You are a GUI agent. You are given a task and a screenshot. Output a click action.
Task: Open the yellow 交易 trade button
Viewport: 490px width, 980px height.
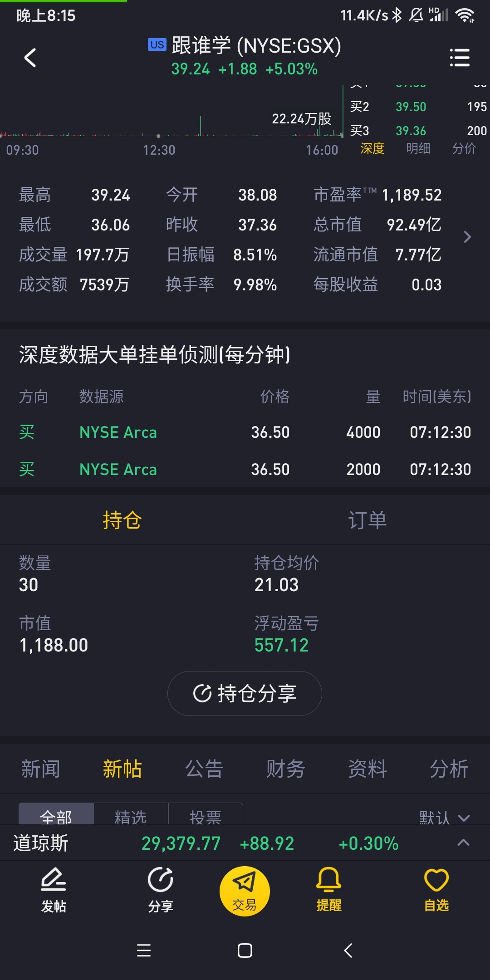245,891
